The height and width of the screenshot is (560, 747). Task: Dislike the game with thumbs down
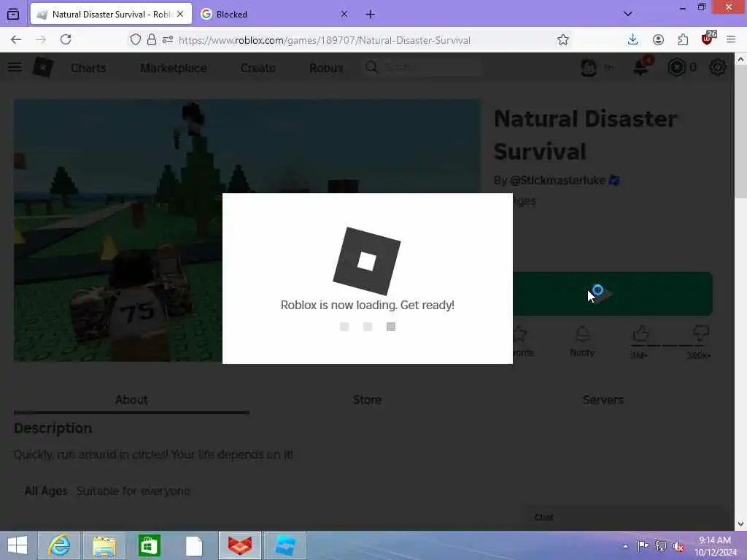[701, 333]
